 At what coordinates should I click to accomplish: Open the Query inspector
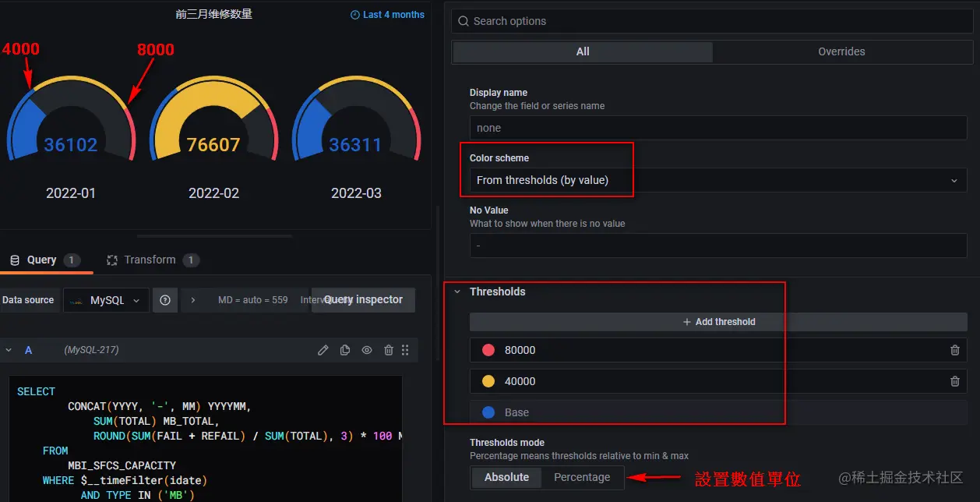[363, 300]
